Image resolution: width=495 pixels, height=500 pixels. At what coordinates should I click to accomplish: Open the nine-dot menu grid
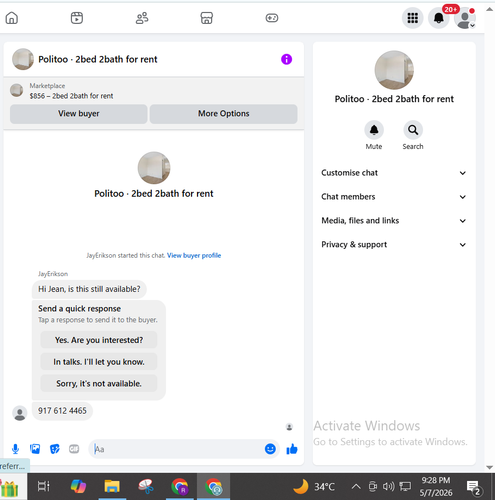coord(412,18)
